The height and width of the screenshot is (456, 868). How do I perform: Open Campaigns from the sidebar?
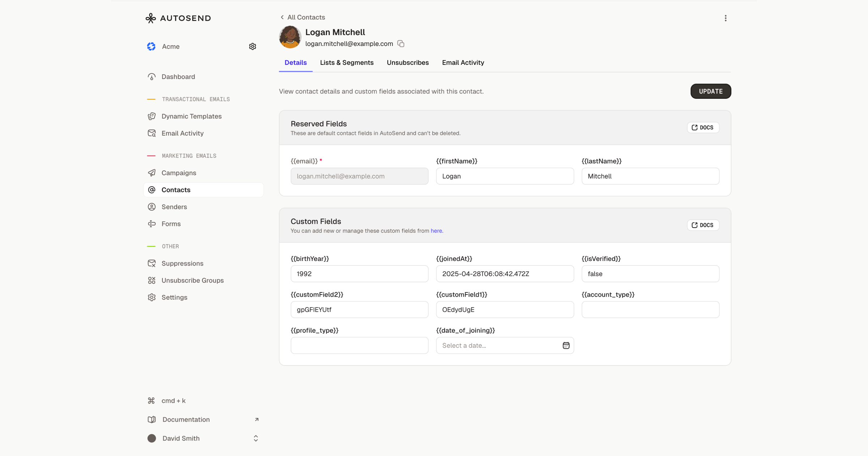click(x=179, y=173)
